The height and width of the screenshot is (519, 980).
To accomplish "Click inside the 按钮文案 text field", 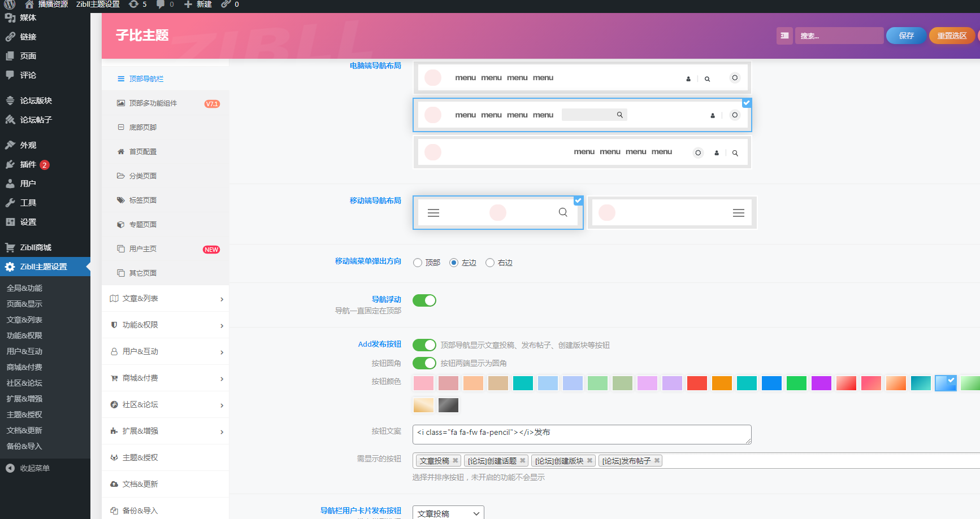I will pos(582,434).
